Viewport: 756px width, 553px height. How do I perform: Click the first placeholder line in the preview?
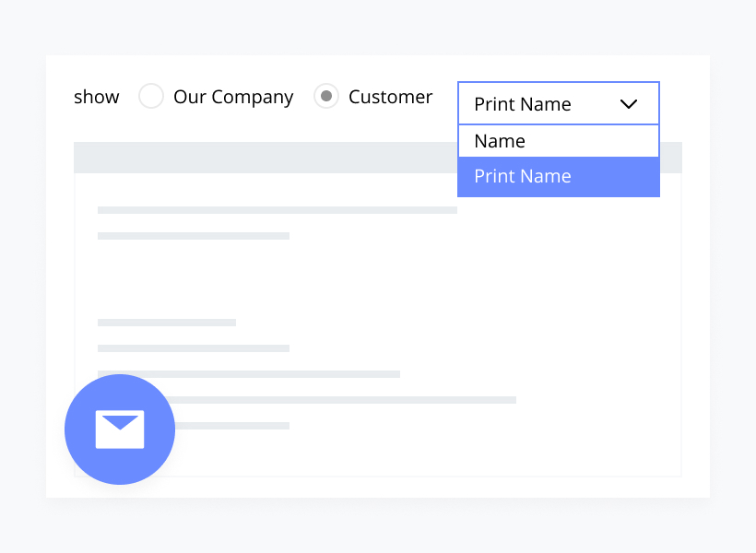click(277, 210)
